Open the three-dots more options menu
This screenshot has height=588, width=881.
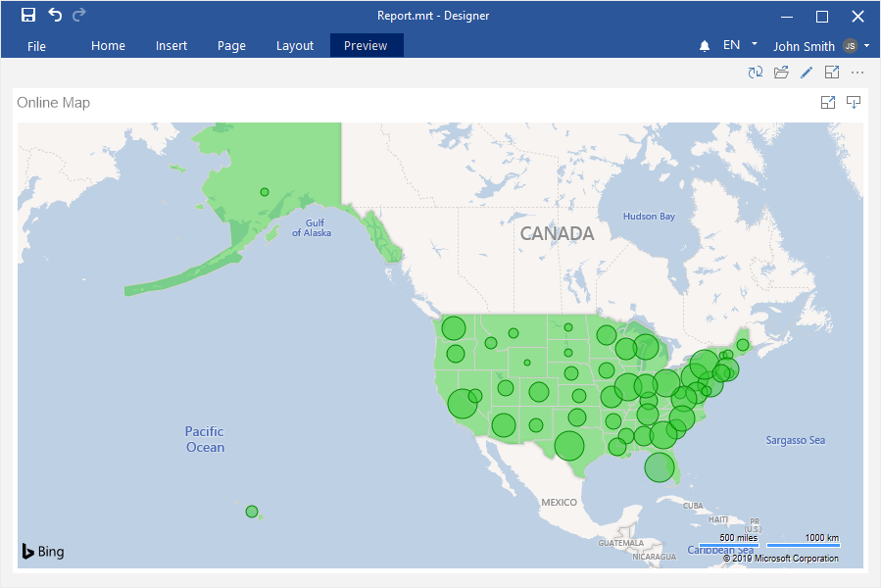pyautogui.click(x=857, y=73)
